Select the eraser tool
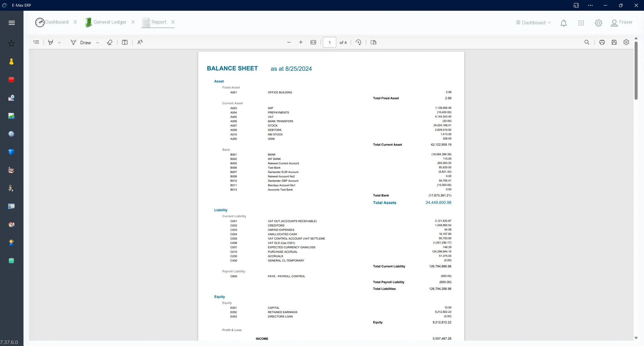Image resolution: width=644 pixels, height=346 pixels. pos(109,42)
